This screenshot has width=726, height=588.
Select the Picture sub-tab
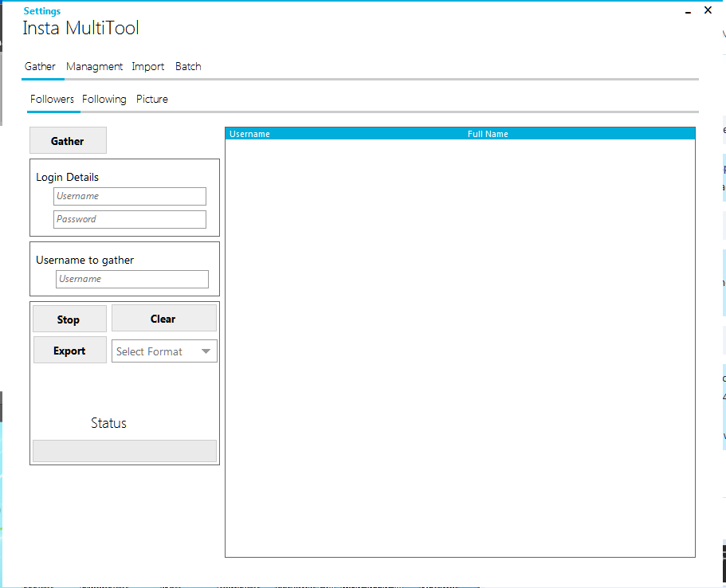[152, 99]
